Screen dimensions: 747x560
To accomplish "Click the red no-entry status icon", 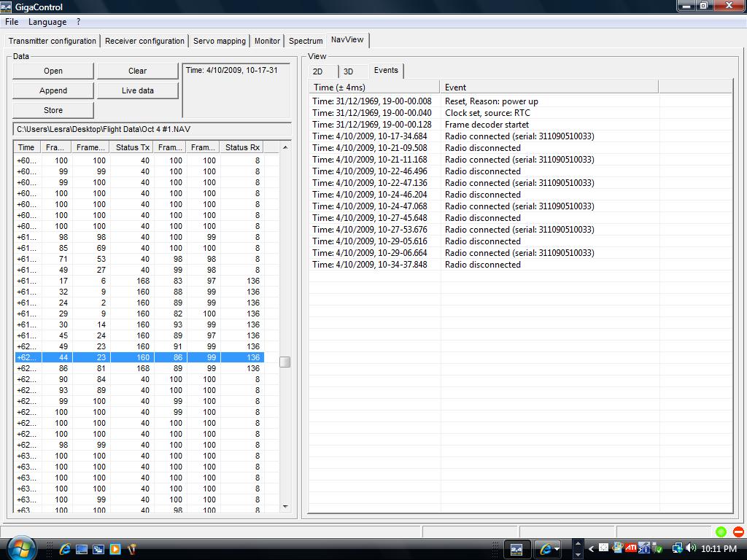I will pyautogui.click(x=738, y=532).
